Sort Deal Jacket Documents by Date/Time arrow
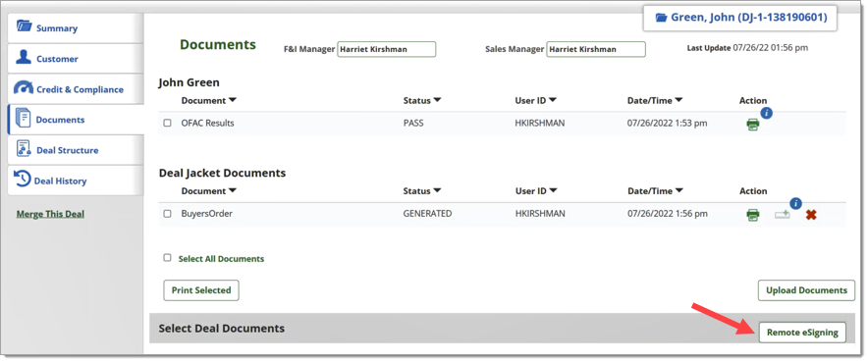 pyautogui.click(x=679, y=190)
